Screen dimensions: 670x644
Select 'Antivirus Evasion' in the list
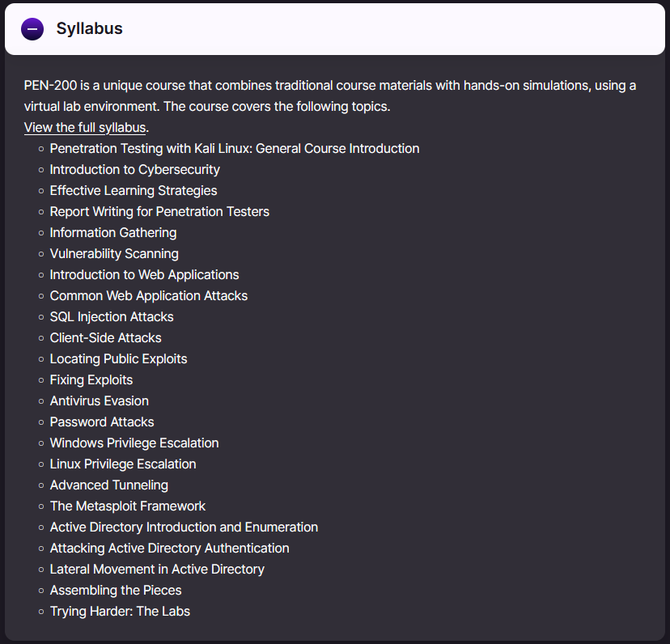click(99, 401)
